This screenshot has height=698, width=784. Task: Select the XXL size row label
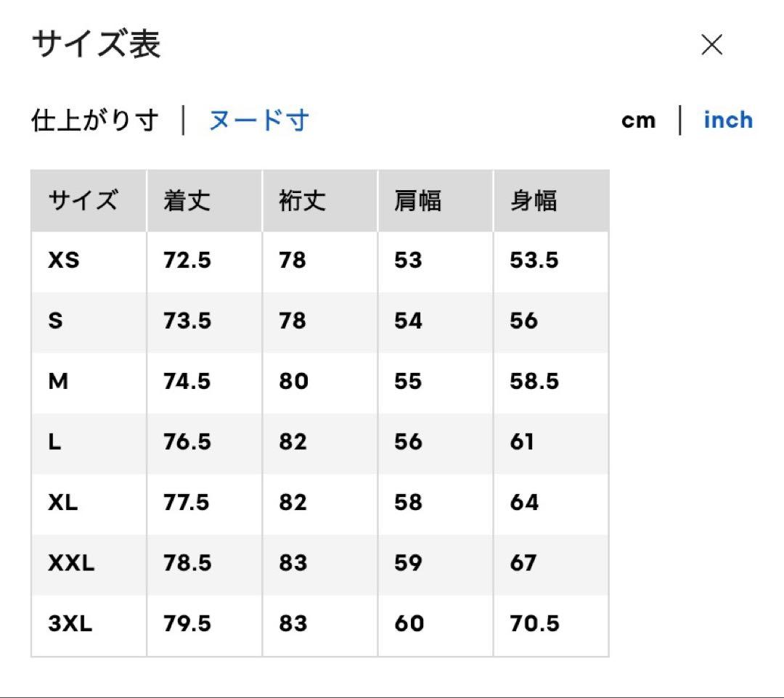tap(71, 563)
